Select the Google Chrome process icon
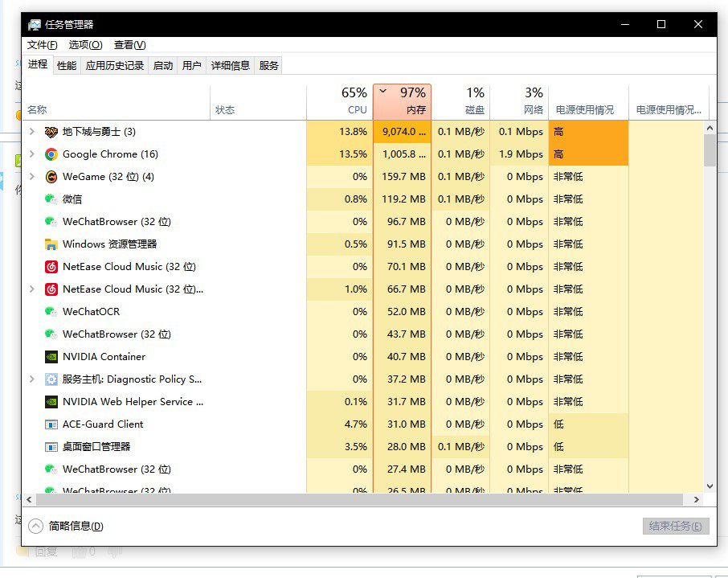The width and height of the screenshot is (728, 578). (x=51, y=154)
